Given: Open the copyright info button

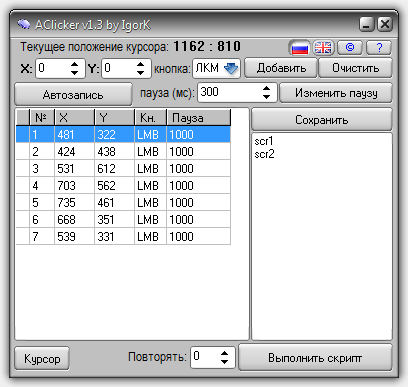Looking at the screenshot, I should coord(350,48).
